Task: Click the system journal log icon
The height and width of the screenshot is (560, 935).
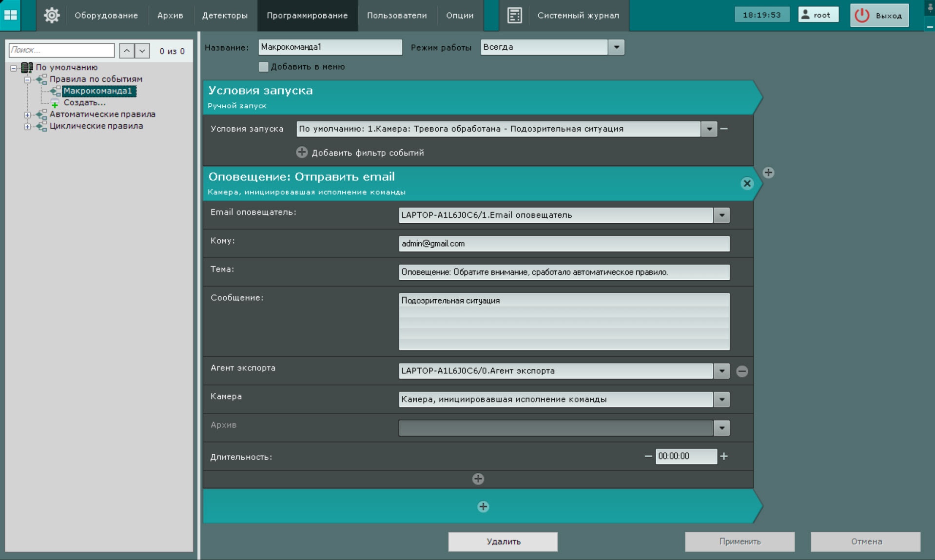Action: click(514, 16)
